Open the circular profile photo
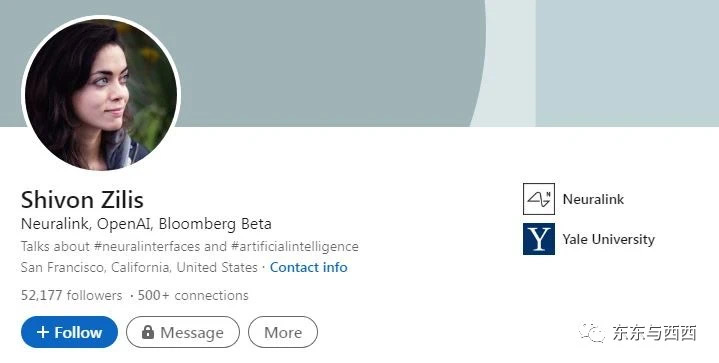Viewport: 719px width, 363px height. pos(101,95)
